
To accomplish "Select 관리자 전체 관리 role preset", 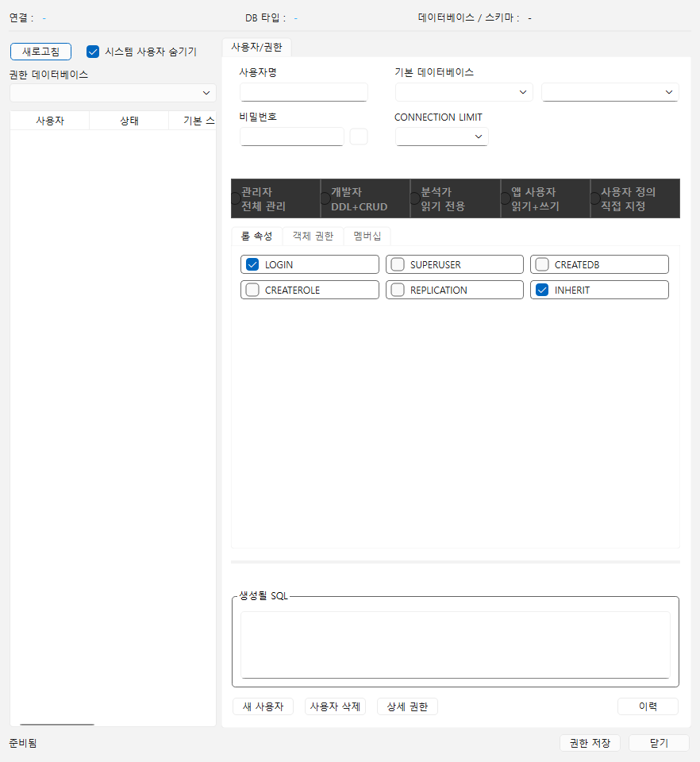I will click(x=275, y=198).
